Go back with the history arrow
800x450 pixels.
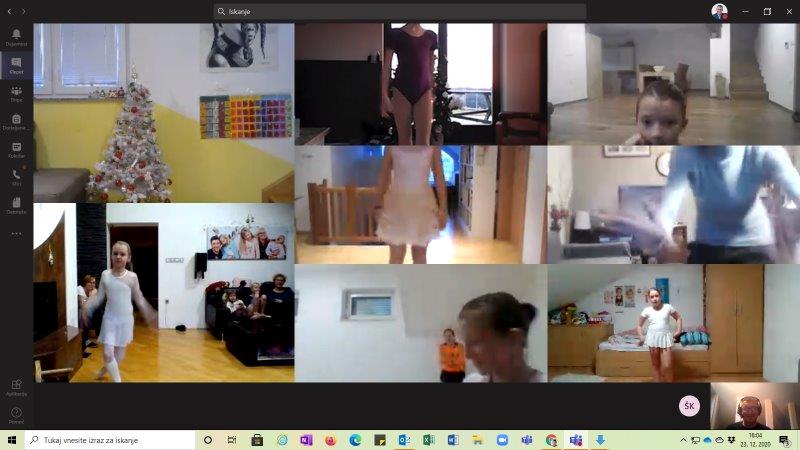click(x=9, y=11)
